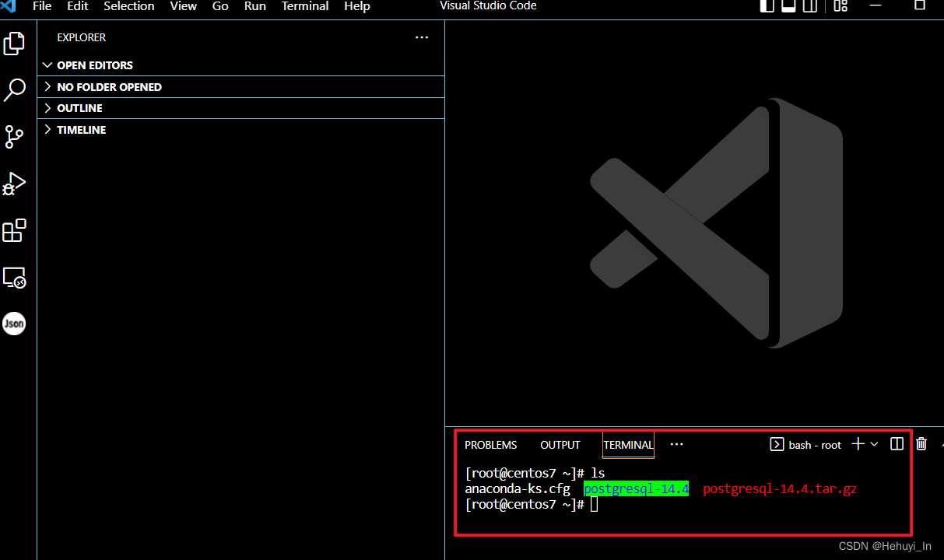Split the terminal panel
This screenshot has width=944, height=560.
(897, 443)
